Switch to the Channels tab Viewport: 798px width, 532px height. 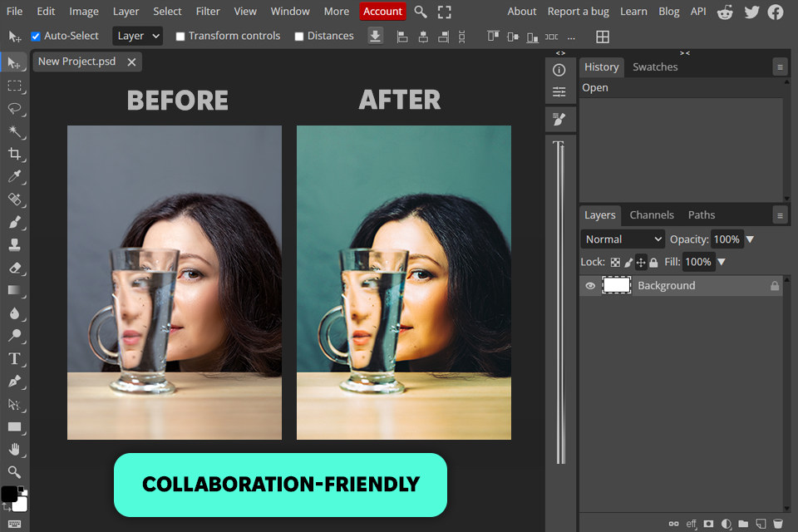pyautogui.click(x=651, y=214)
